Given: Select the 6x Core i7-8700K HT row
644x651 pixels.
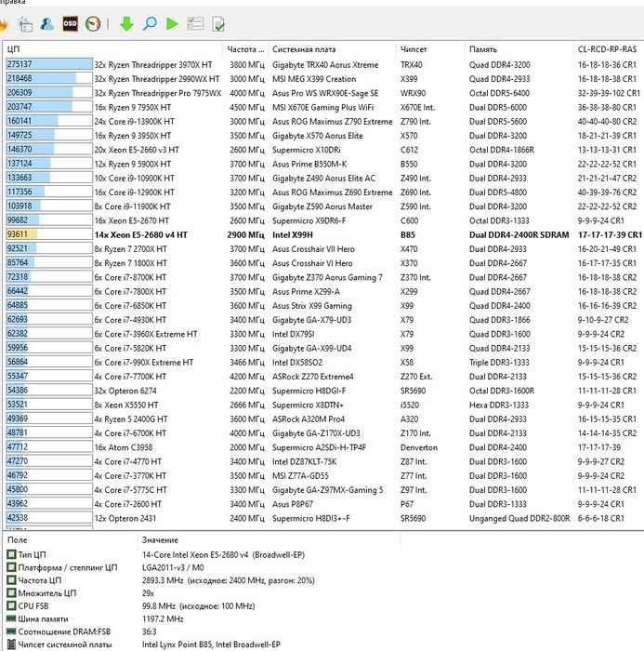Looking at the screenshot, I should point(323,277).
